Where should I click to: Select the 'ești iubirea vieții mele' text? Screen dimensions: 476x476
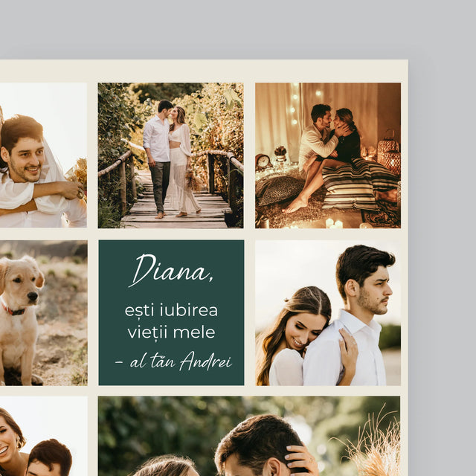(x=171, y=321)
